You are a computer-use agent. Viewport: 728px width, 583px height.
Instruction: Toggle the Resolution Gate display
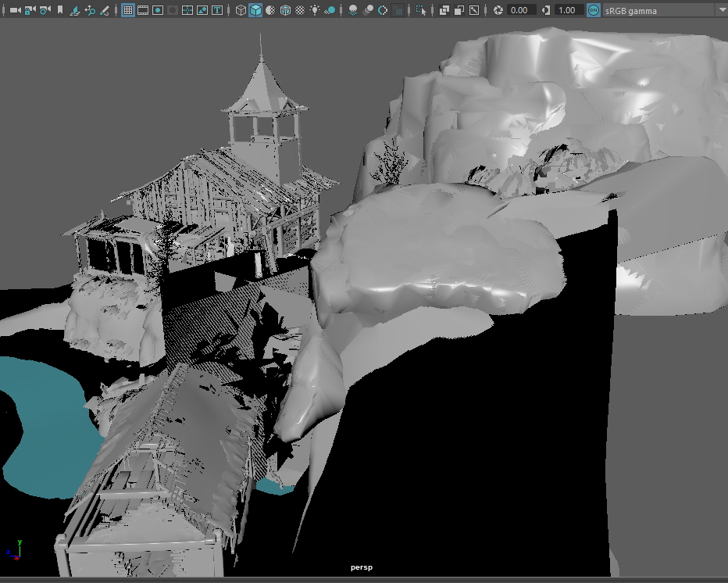point(158,10)
